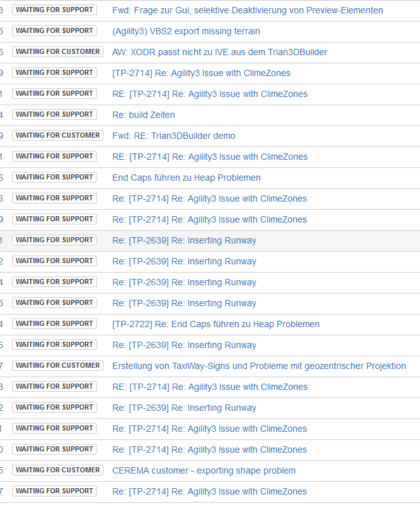Click 'Waiting for Support' status beside 'Frage zur Gui'

[x=55, y=10]
